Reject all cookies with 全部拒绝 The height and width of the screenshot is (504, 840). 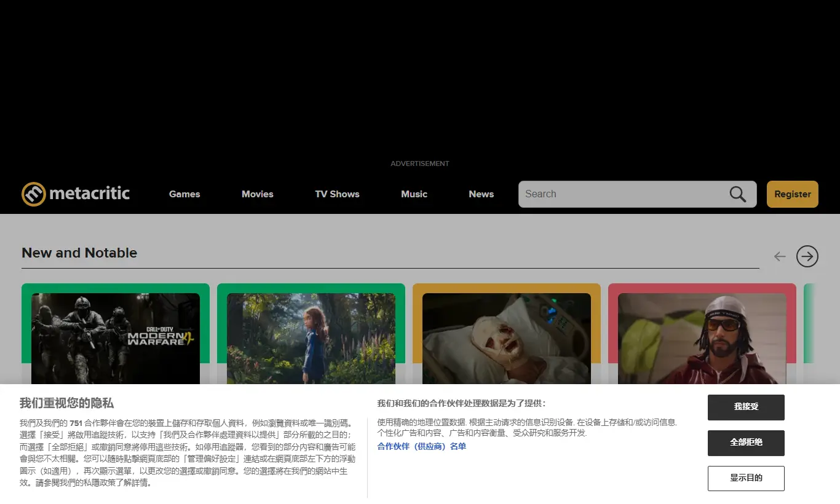(746, 443)
